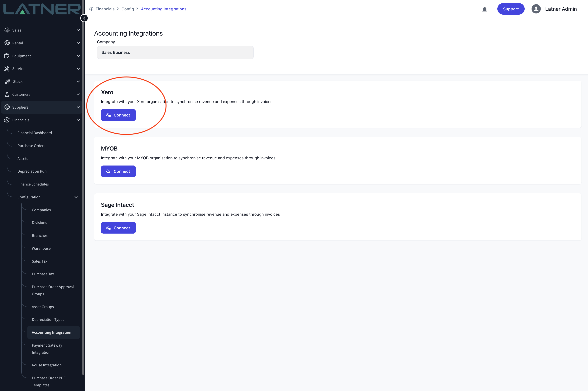The width and height of the screenshot is (588, 391).
Task: Click the Support button
Action: coord(511,9)
